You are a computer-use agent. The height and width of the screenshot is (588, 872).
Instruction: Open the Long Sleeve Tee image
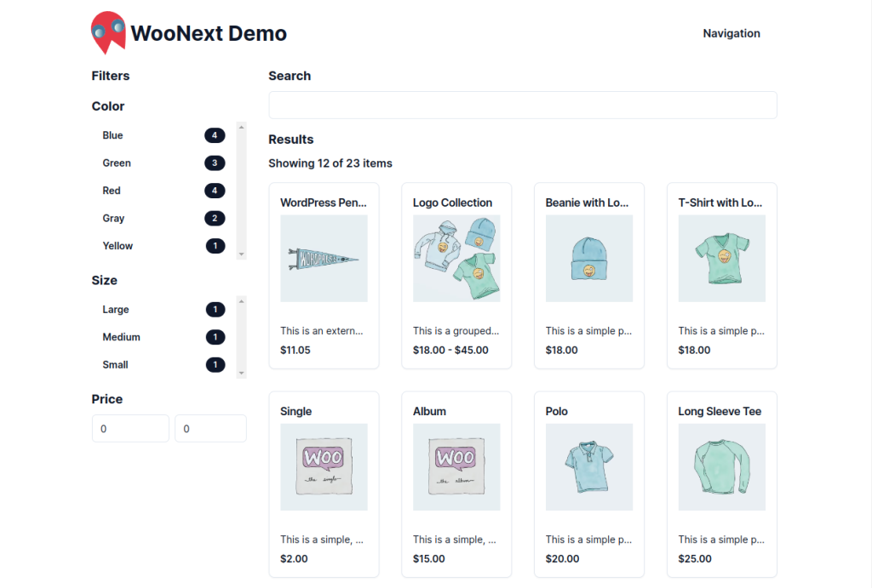coord(722,466)
